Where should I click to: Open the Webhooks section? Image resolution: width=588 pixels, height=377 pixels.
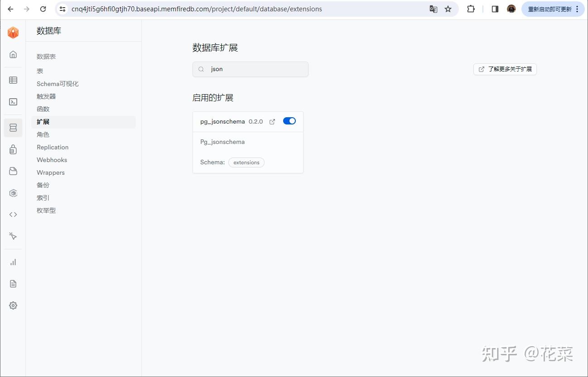pos(51,160)
